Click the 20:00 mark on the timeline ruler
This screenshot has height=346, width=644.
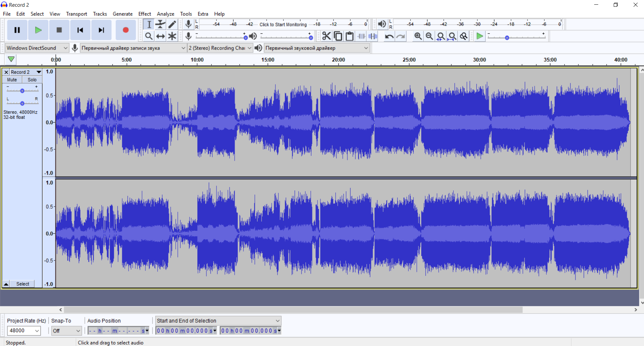[338, 60]
